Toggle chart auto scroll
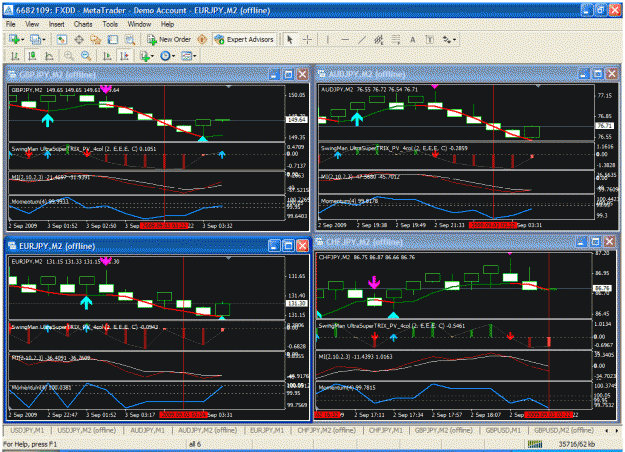 coord(107,56)
